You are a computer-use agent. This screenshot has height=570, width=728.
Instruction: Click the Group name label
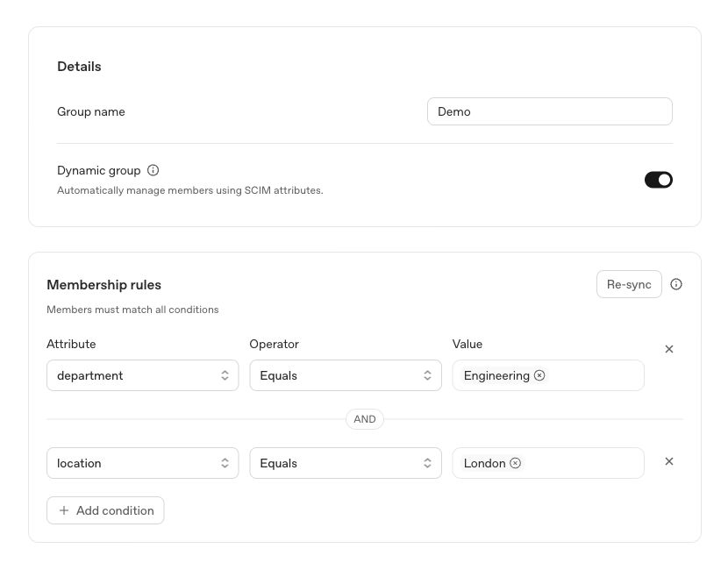91,112
